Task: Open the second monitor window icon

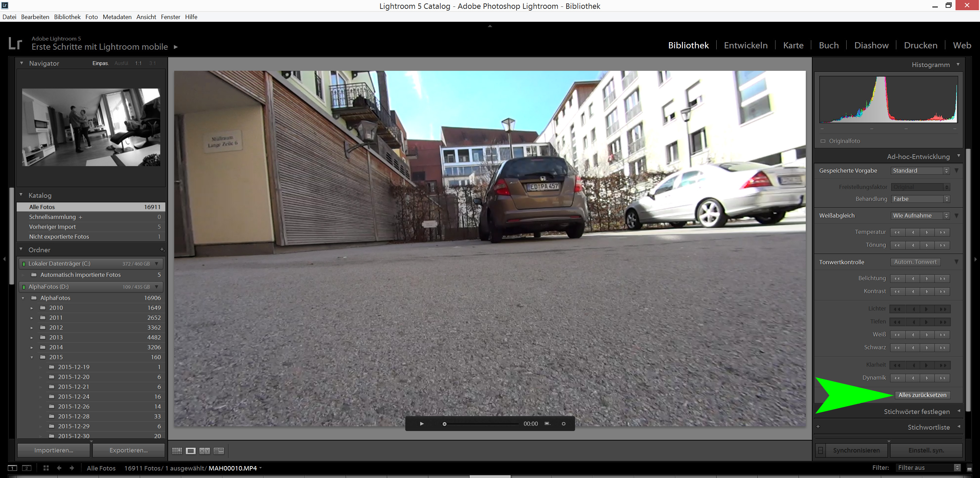Action: coord(27,468)
